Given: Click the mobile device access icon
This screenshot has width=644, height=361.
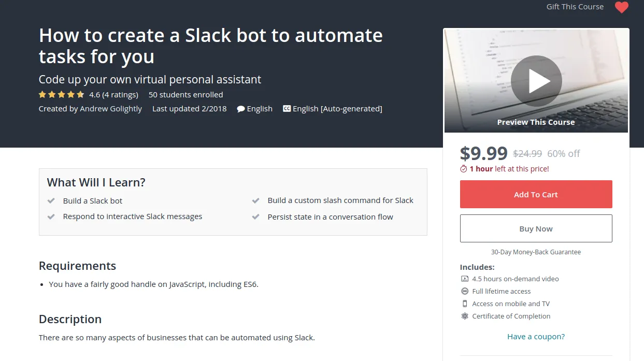Looking at the screenshot, I should 465,304.
